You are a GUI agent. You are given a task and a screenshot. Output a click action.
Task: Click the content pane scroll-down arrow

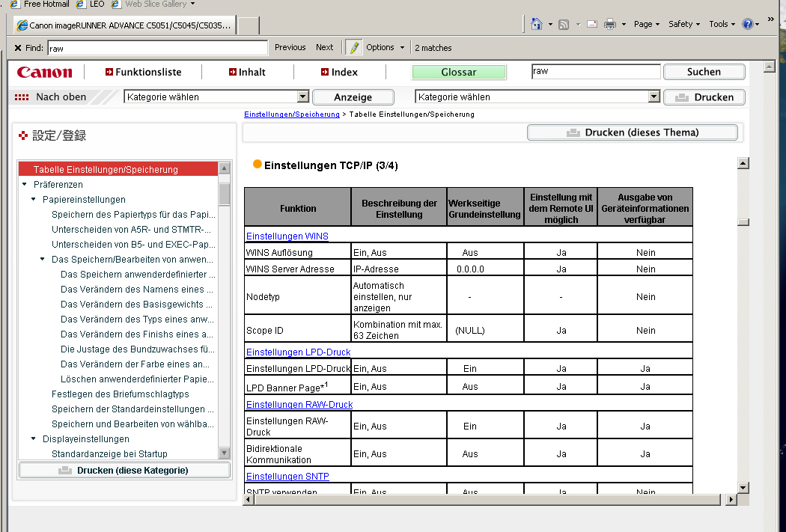[x=744, y=487]
